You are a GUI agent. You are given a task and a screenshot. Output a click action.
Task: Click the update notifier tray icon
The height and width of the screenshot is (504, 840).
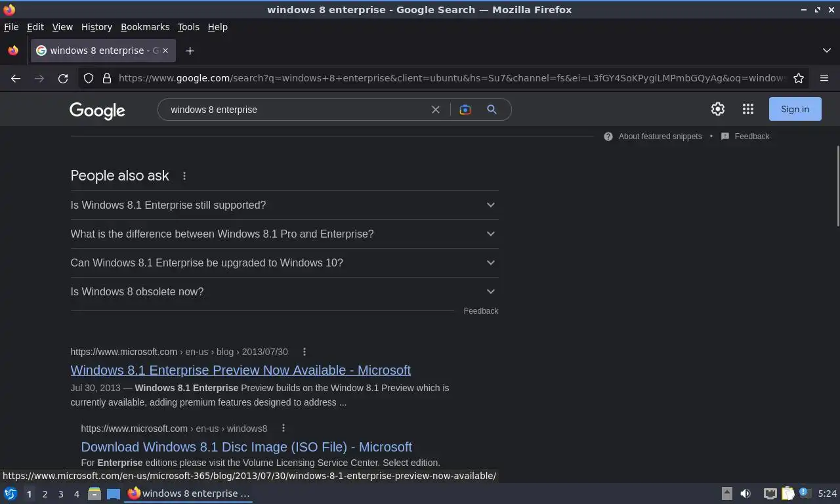click(x=805, y=493)
